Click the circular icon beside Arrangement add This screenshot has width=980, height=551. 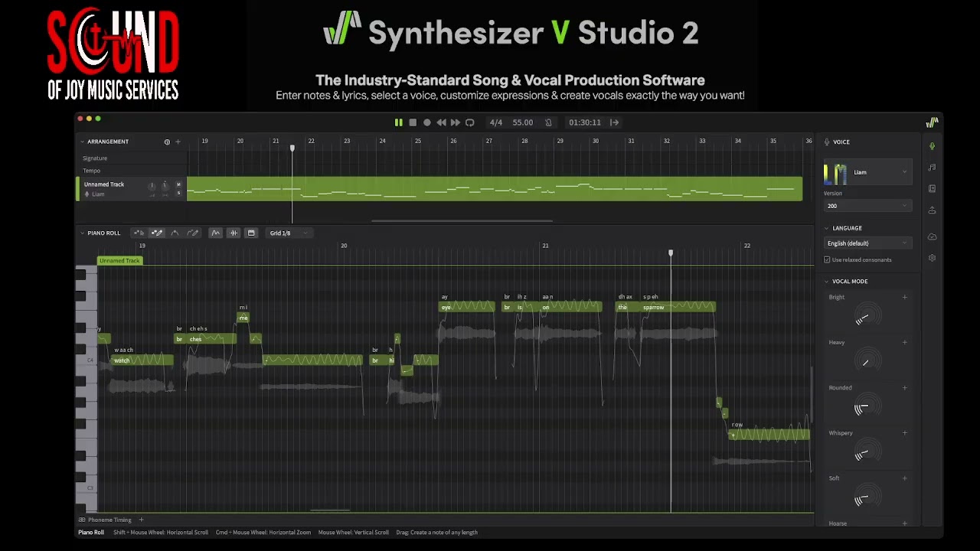[167, 142]
